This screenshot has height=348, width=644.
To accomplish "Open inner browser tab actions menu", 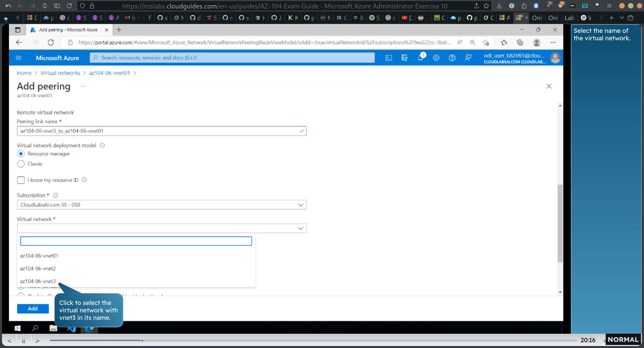I will [x=18, y=30].
